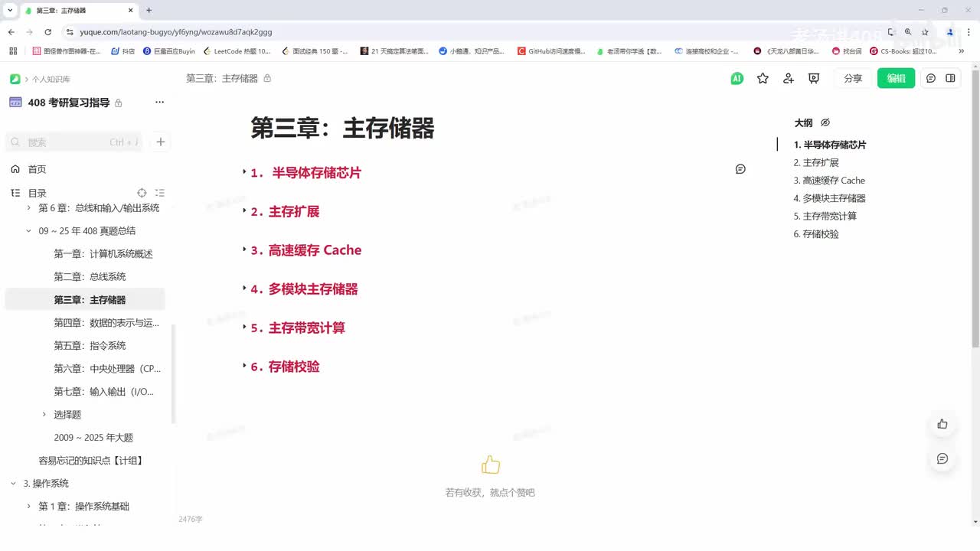Click floating comment button at right
Screen dimensions: 980x551
(x=942, y=458)
